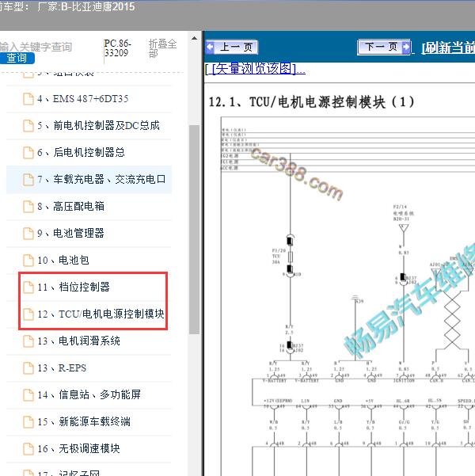475x476 pixels.
Task: Click document icon beside TCU/电机电源控制模块
Action: tap(28, 314)
